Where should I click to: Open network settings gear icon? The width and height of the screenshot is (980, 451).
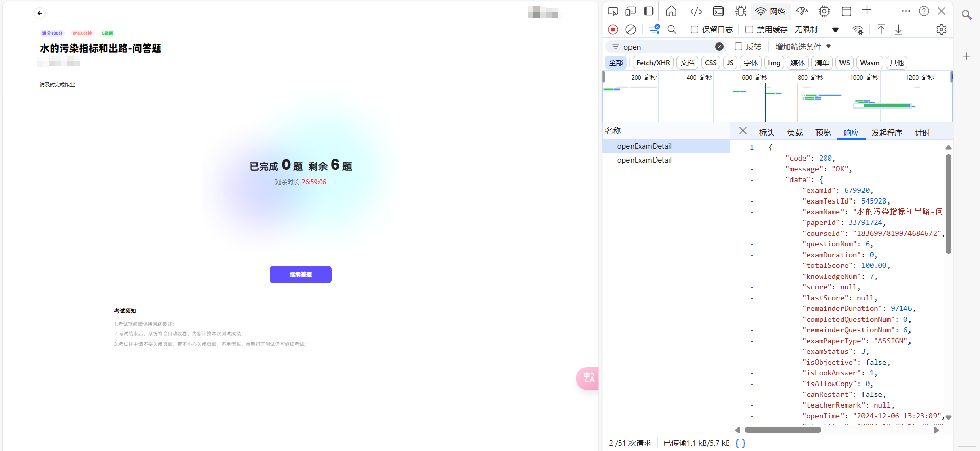(x=941, y=30)
